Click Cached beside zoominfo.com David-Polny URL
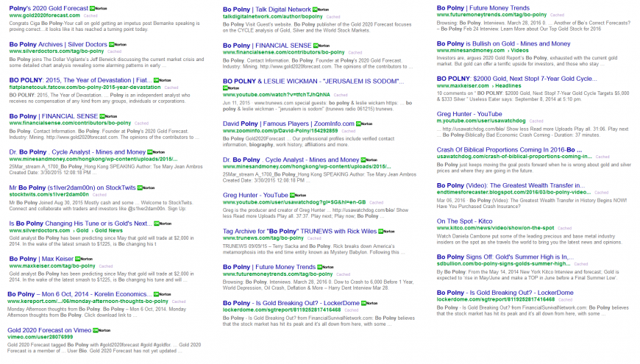This screenshot has height=364, width=640. point(349,132)
